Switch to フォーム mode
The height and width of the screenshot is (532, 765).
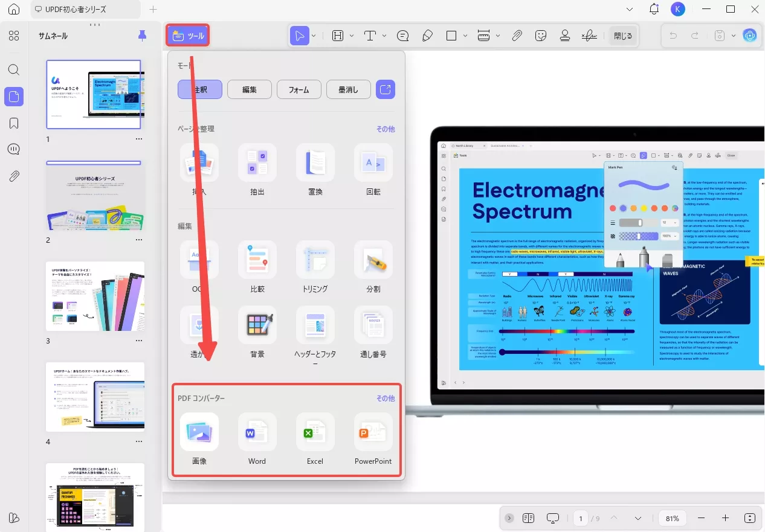[x=299, y=89]
